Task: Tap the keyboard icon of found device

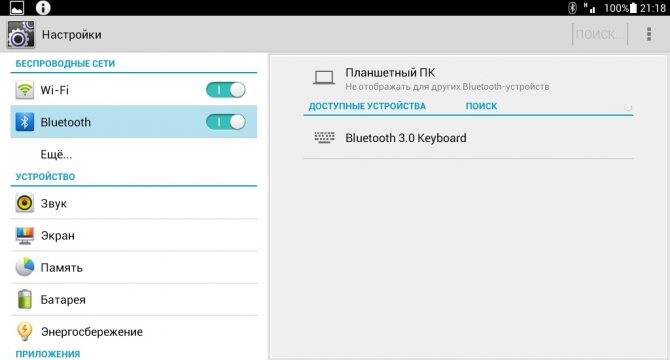Action: [x=324, y=138]
